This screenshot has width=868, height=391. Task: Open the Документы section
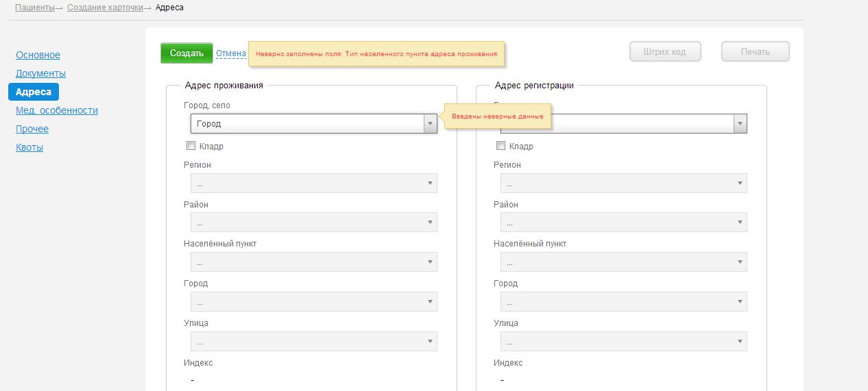pos(40,73)
